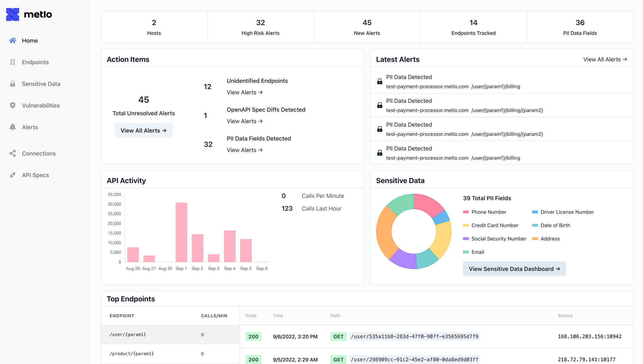
Task: Click the Sensitive Data lock icon
Action: (x=13, y=84)
